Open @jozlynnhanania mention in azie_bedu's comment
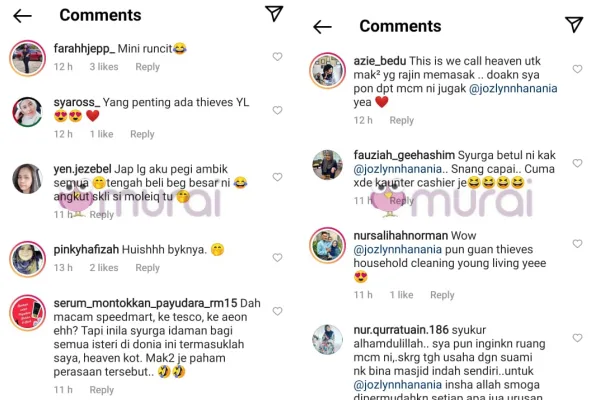The width and height of the screenshot is (600, 400). tap(513, 88)
